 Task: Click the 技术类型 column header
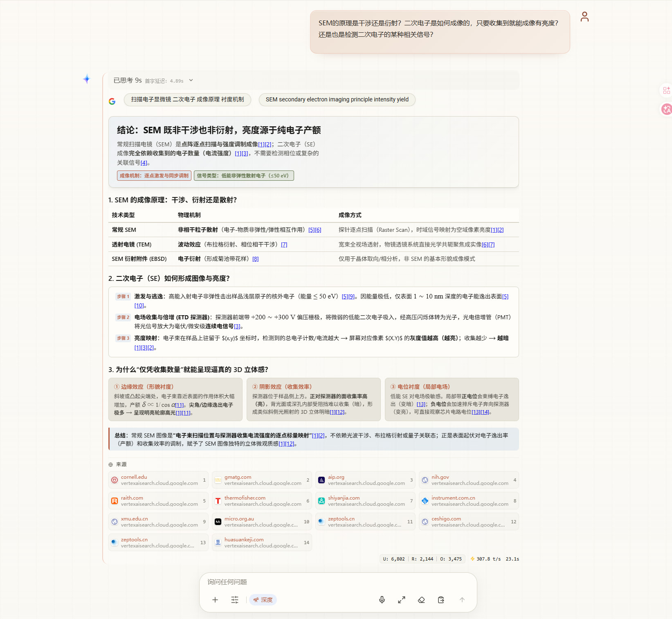[x=123, y=215]
